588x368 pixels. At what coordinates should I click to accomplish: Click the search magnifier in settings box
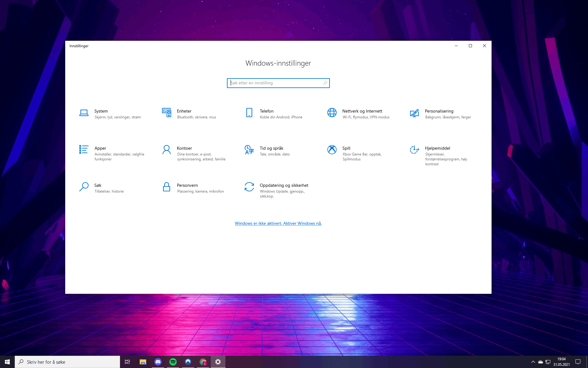pos(325,83)
